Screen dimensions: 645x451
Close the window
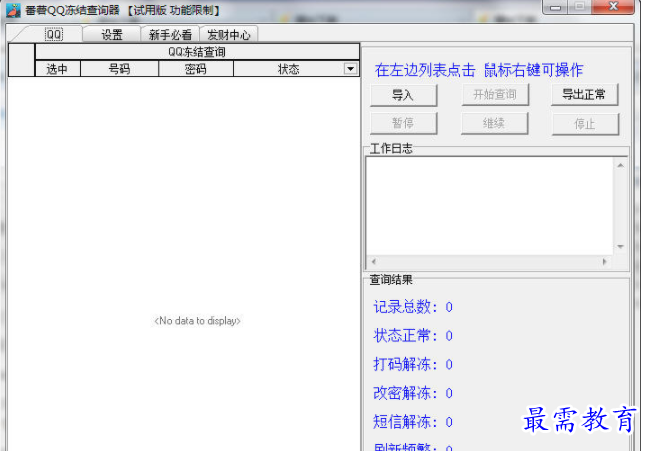pyautogui.click(x=613, y=7)
